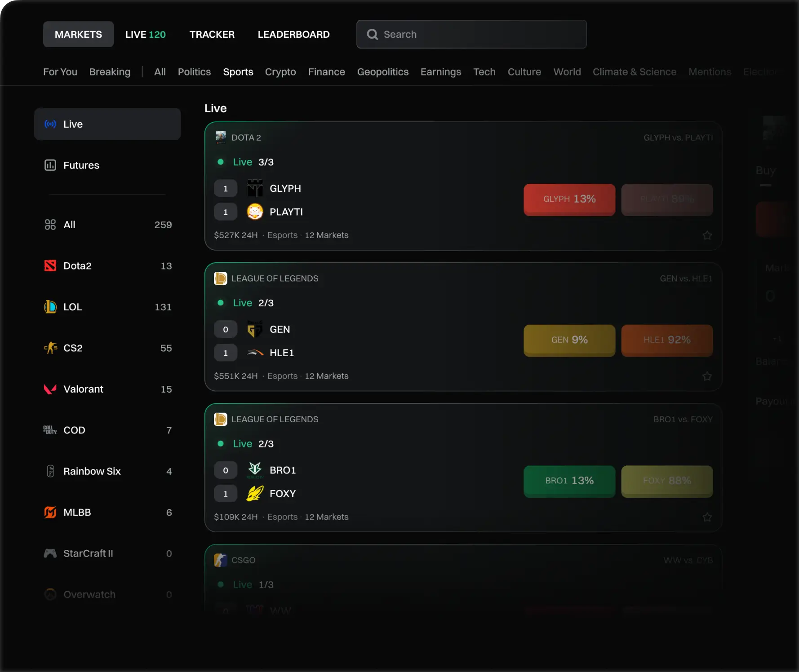799x672 pixels.
Task: Click League of Legends icon in GEN vs. HLE1 card
Action: tap(221, 278)
